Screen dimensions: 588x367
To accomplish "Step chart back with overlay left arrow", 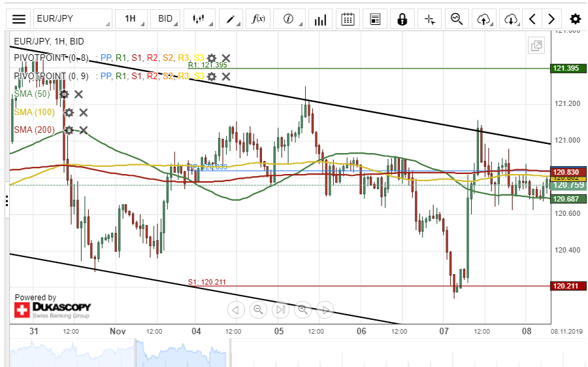I will pyautogui.click(x=236, y=310).
